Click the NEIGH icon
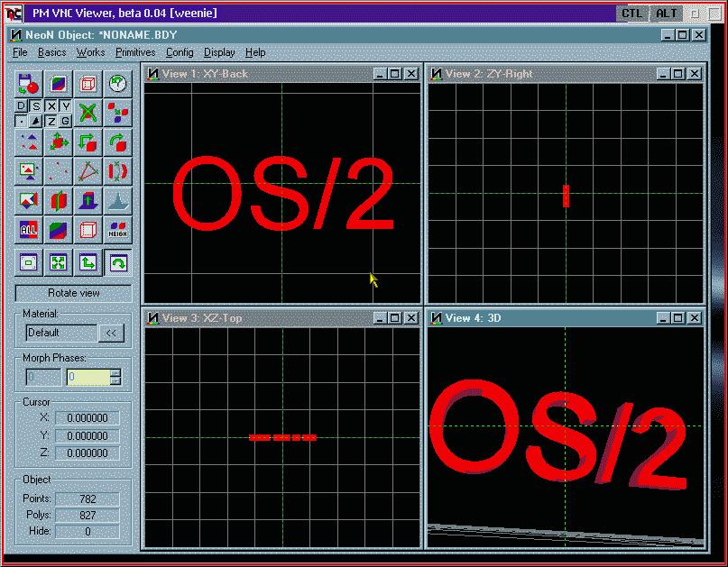The width and height of the screenshot is (728, 567). click(117, 230)
